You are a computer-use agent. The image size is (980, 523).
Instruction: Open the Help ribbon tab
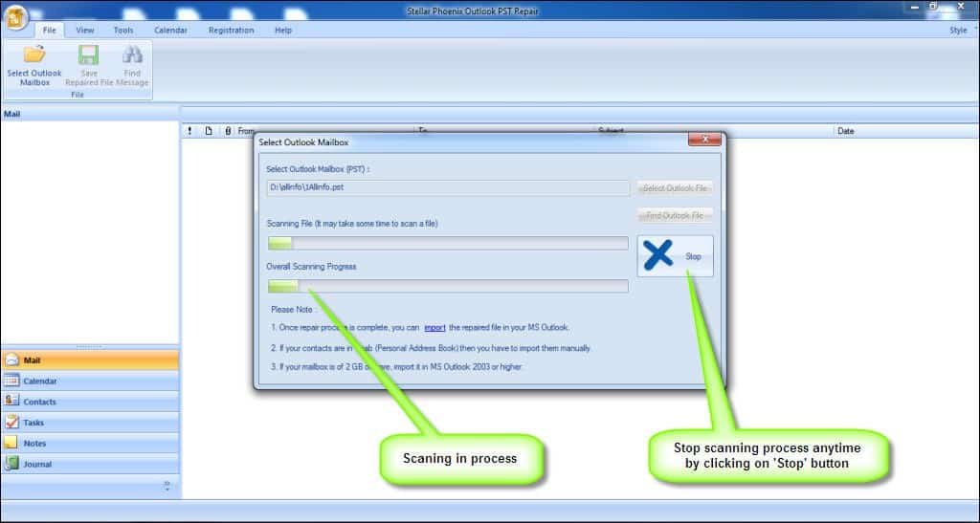pyautogui.click(x=283, y=30)
